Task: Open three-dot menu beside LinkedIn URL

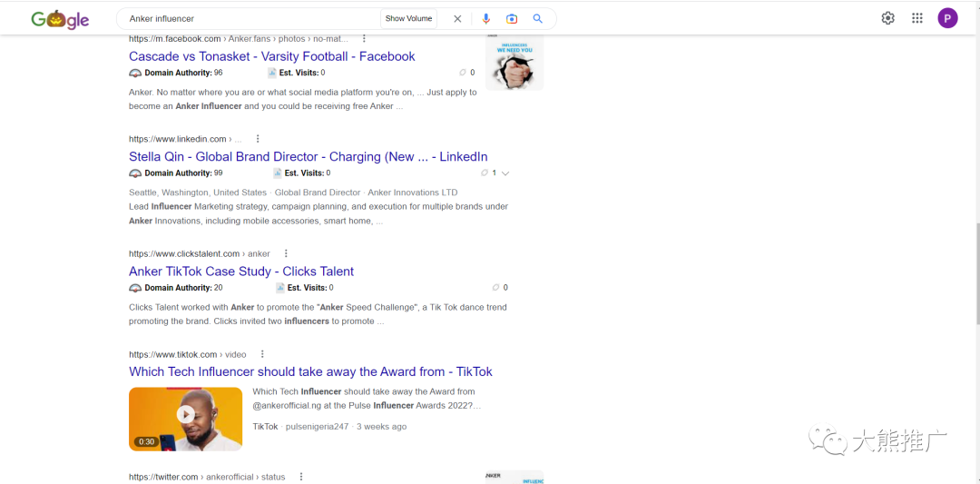Action: 258,139
